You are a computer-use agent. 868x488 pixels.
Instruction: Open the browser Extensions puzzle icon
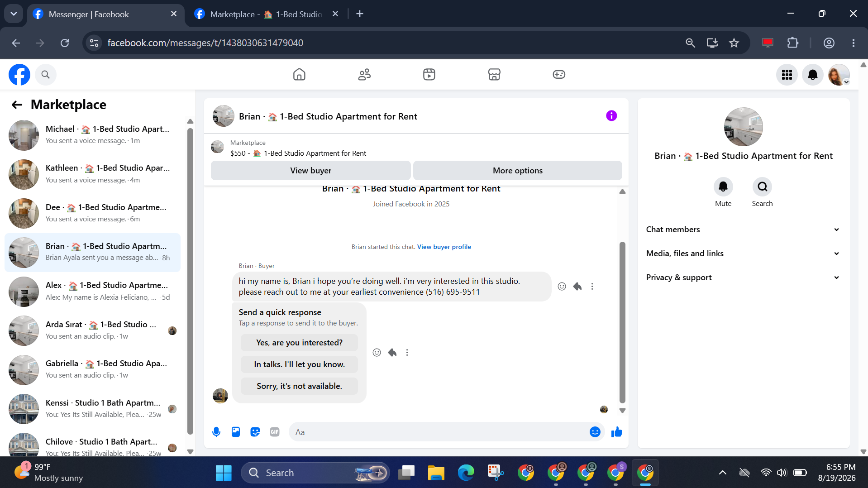[x=793, y=43]
